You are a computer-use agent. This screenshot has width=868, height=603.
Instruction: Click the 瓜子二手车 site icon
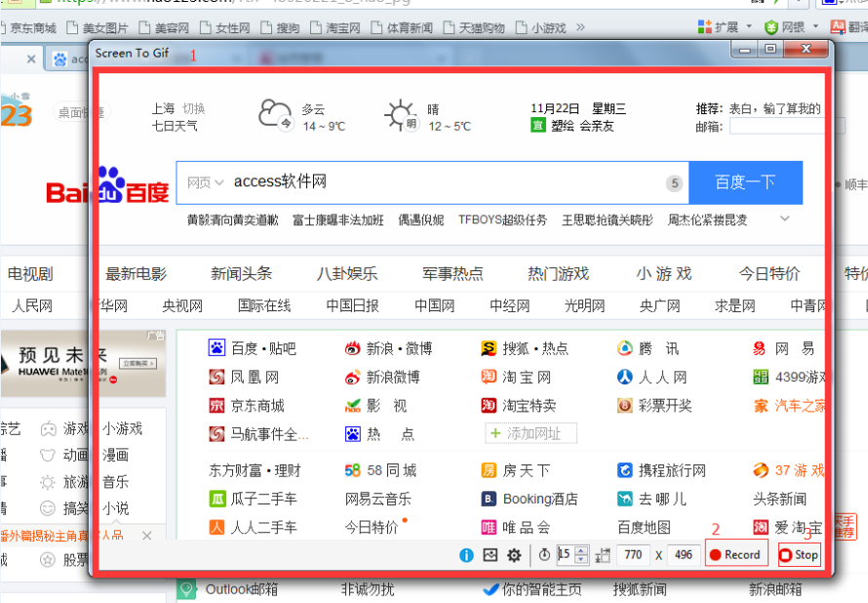point(217,499)
